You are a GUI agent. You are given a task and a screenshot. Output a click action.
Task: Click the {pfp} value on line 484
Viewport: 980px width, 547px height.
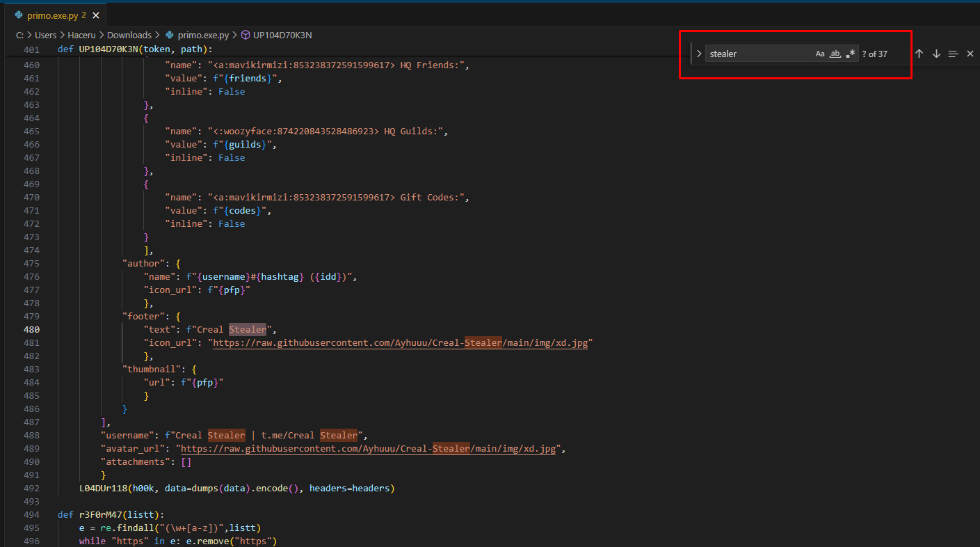pos(204,383)
